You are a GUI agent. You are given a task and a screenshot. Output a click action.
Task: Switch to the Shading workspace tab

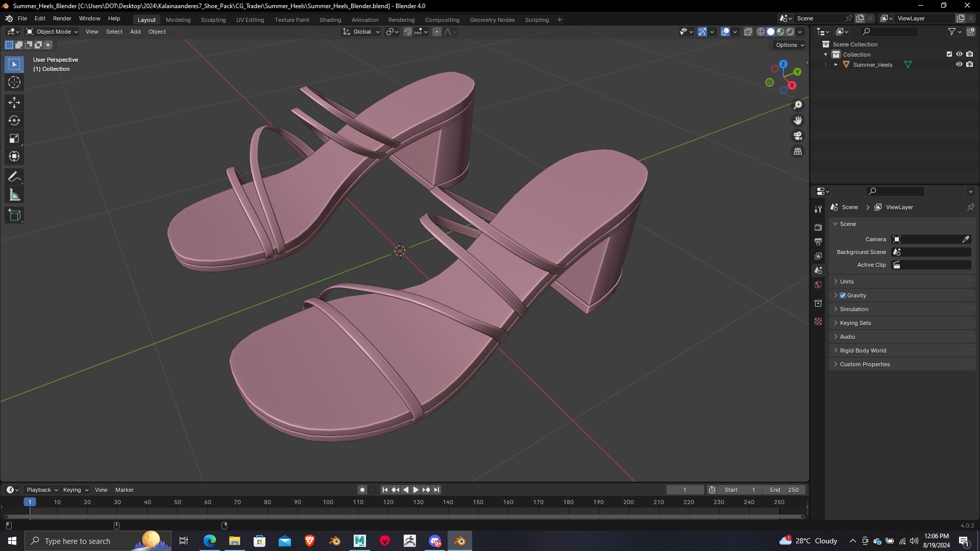coord(330,20)
